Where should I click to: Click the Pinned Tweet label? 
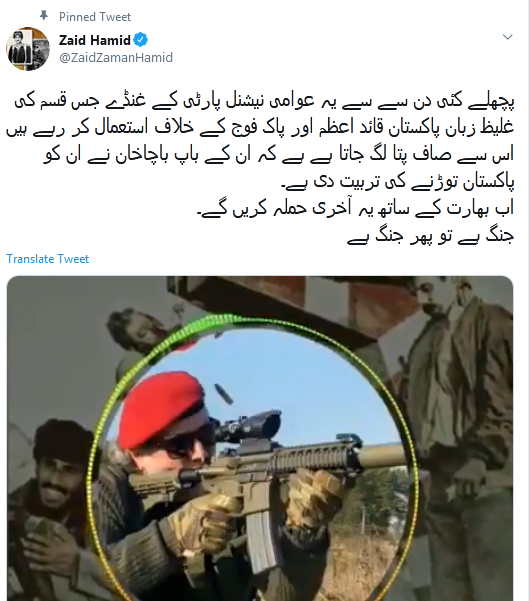coord(95,17)
